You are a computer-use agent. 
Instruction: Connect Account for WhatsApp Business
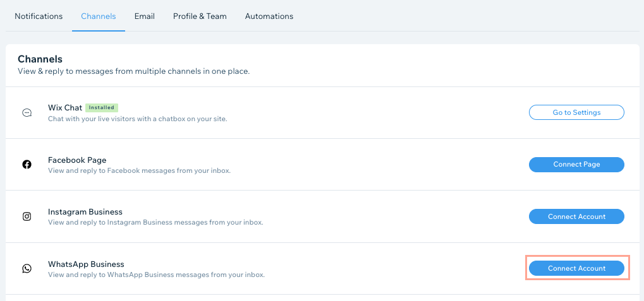pyautogui.click(x=576, y=268)
